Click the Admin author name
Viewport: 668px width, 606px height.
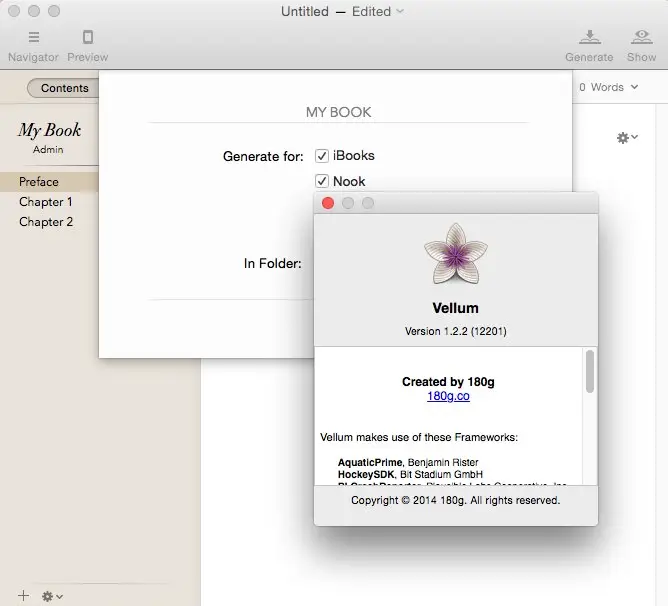click(x=48, y=150)
